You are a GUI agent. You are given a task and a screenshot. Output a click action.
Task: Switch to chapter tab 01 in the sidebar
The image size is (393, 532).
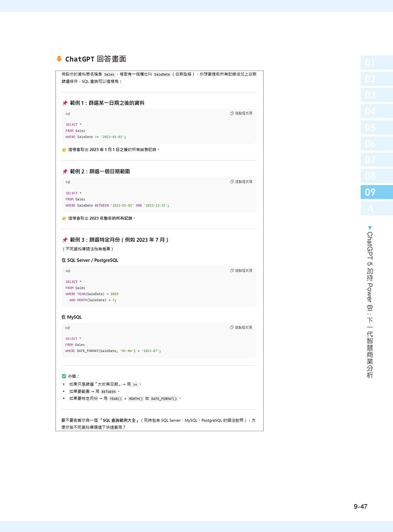pos(376,62)
